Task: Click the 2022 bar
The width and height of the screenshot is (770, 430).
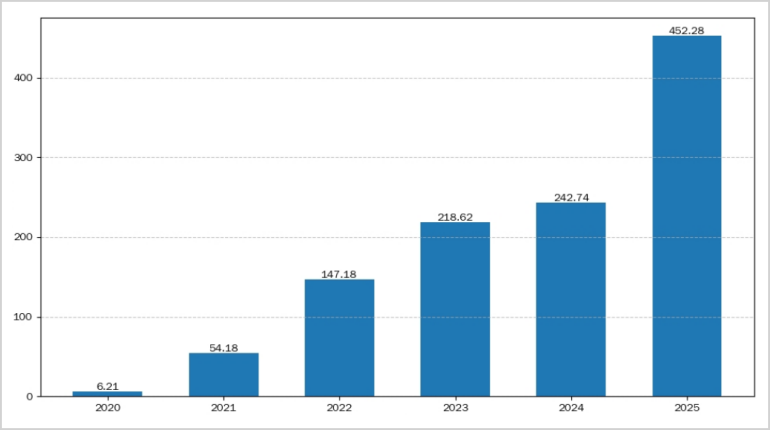Action: [x=339, y=338]
